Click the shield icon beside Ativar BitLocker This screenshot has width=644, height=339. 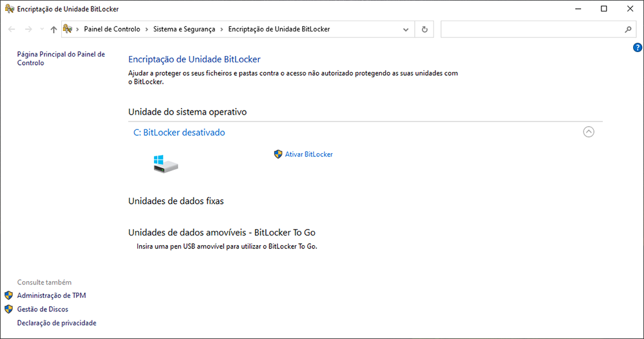pos(278,154)
